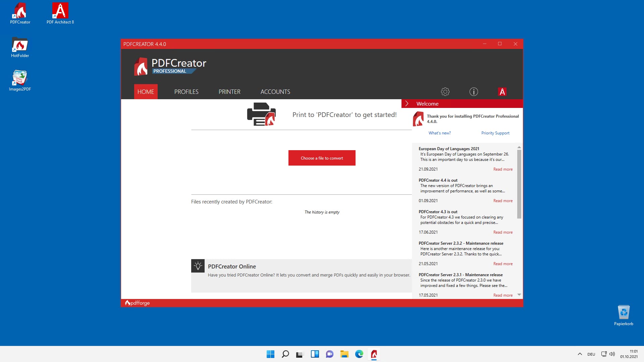Viewport: 644px width, 362px height.
Task: Select the PDFCreator desktop shortcut
Action: point(20,14)
